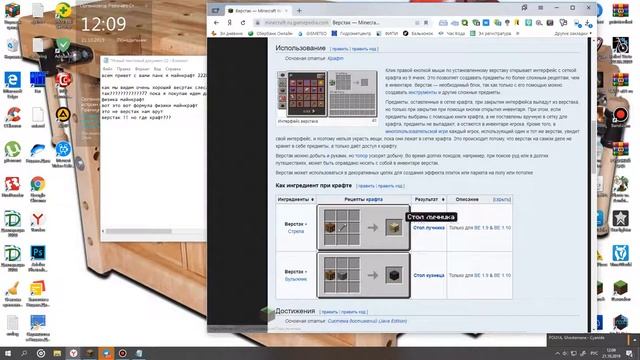Open the Стрела ingredient link
The width and height of the screenshot is (640, 360).
click(296, 231)
